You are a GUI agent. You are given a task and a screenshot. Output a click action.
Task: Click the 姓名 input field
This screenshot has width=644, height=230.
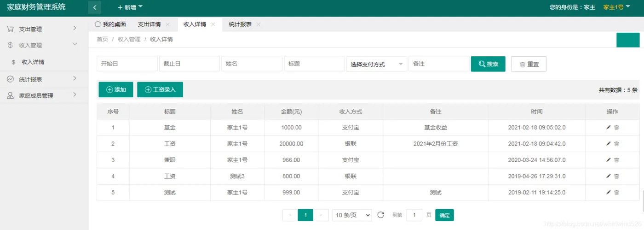pos(252,64)
